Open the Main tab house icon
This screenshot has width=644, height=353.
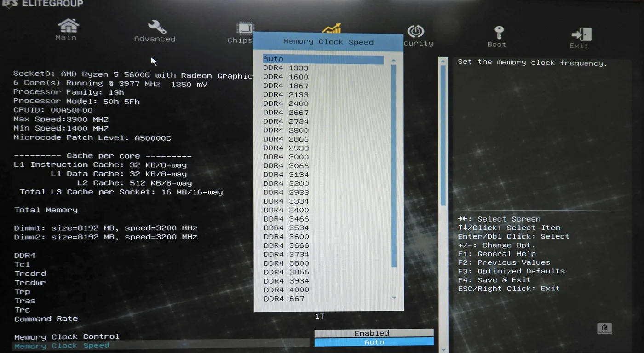pyautogui.click(x=68, y=26)
